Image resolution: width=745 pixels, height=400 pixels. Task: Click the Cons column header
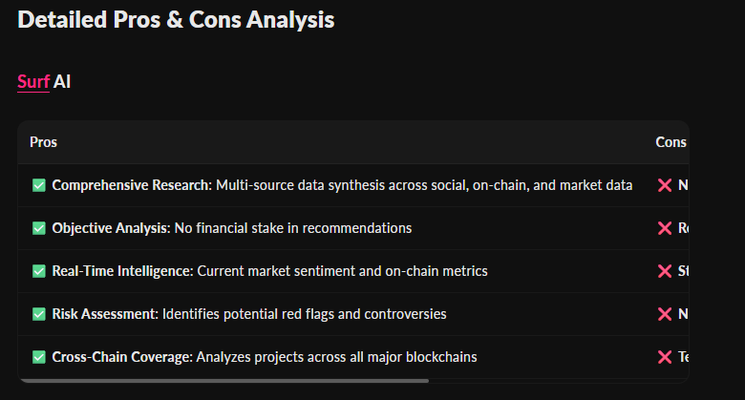click(670, 142)
